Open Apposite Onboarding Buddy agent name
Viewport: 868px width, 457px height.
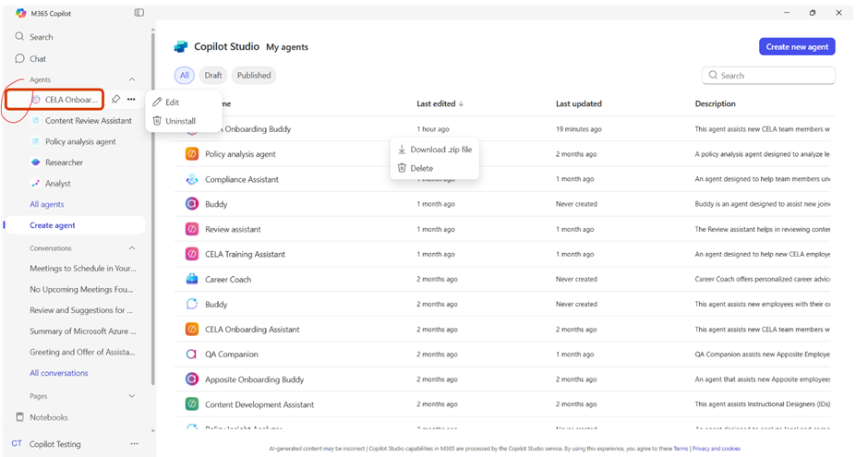254,379
